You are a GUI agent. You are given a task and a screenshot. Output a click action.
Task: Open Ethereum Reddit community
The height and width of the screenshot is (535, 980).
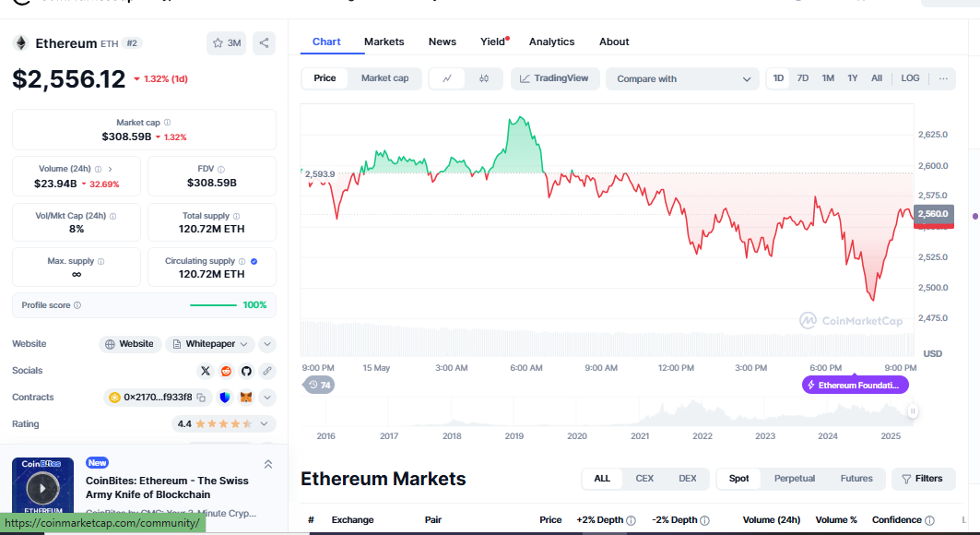click(226, 371)
